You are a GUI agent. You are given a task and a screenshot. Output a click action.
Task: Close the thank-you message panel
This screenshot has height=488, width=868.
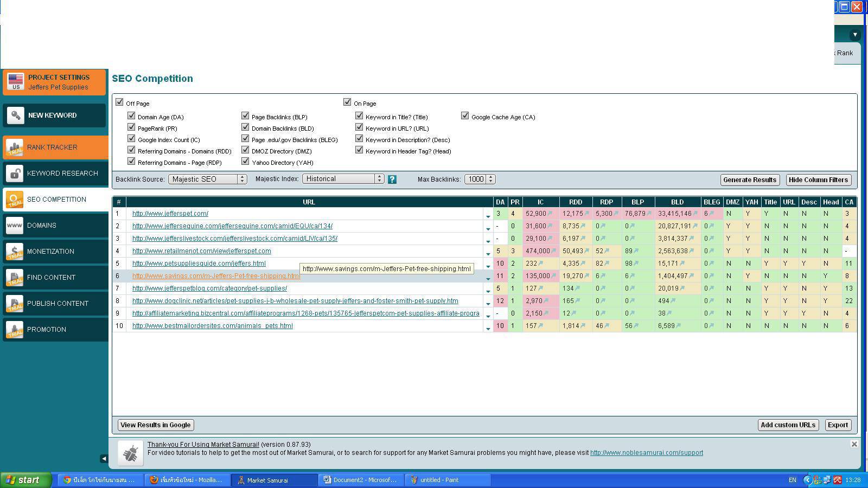(854, 444)
